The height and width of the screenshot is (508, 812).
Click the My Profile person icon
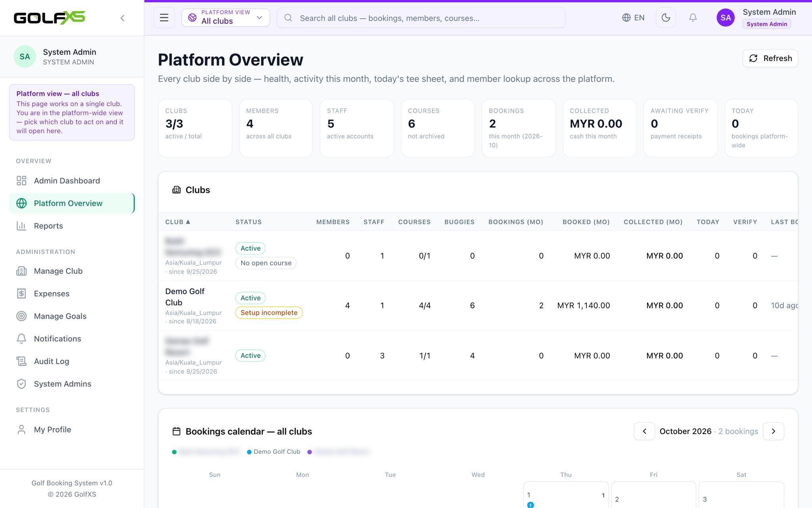[x=21, y=429]
